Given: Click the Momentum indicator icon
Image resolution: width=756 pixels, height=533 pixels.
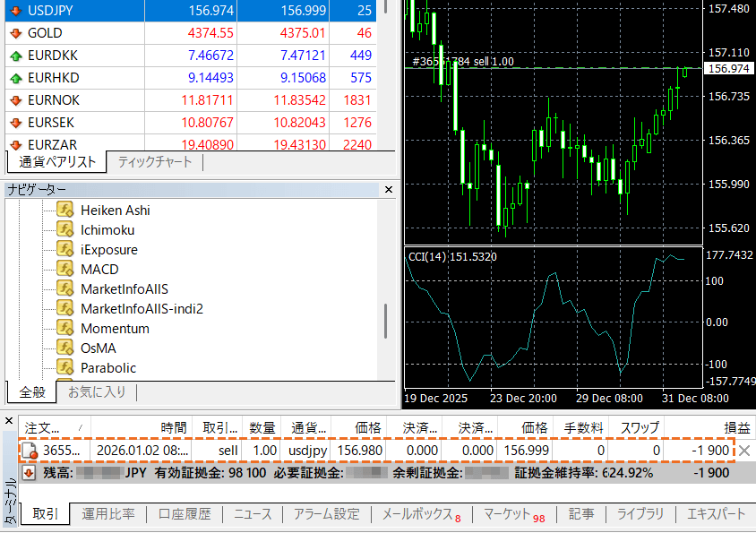Looking at the screenshot, I should [x=64, y=328].
